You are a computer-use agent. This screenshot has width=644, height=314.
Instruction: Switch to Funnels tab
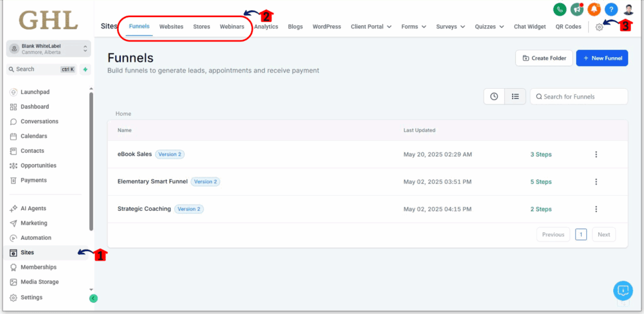(139, 26)
